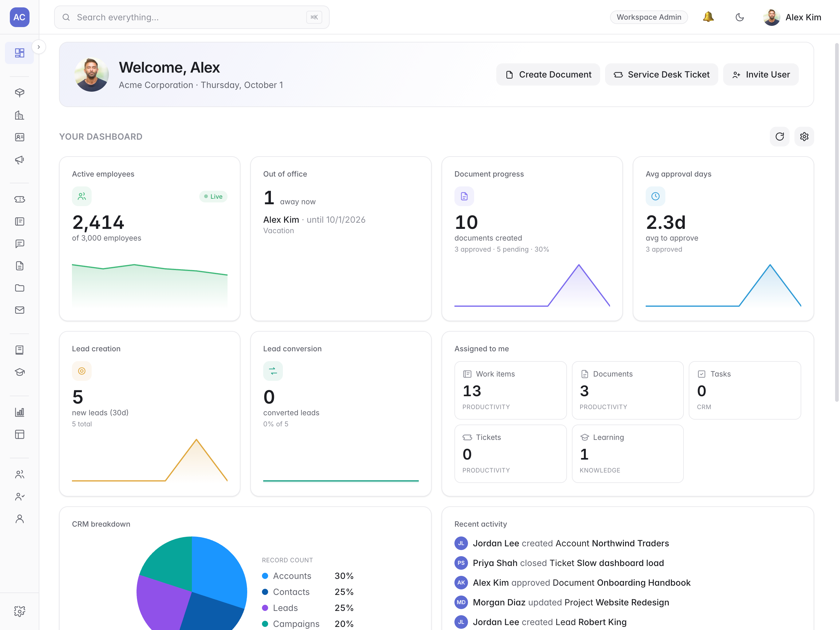Open the bar chart icon in sidebar
Viewport: 840px width, 630px height.
pyautogui.click(x=19, y=412)
